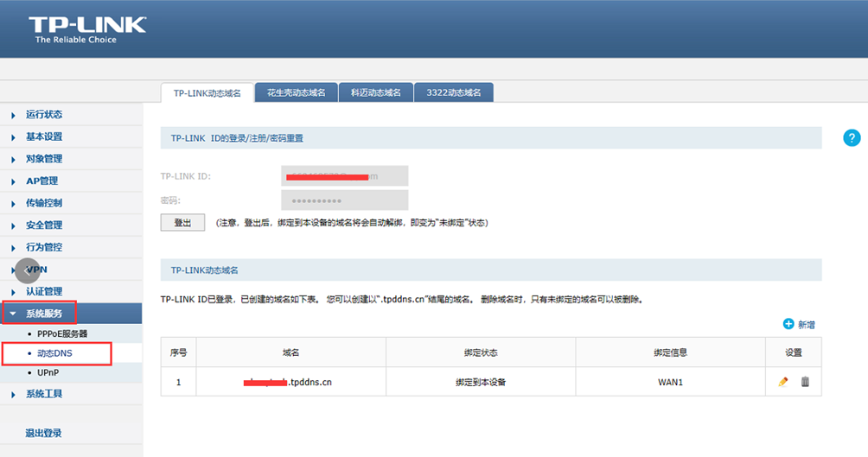Click the 设置 column header
The image size is (868, 457).
tap(794, 352)
